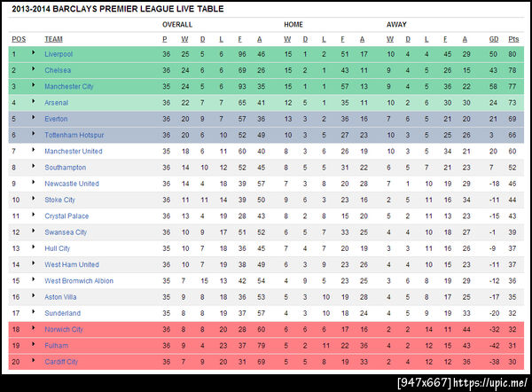Open the Southampton team link
This screenshot has width=532, height=392.
coord(65,168)
